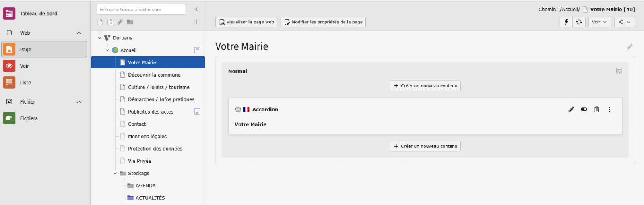This screenshot has width=644, height=205.
Task: Click Modifier les propriétés de la page
Action: tap(323, 22)
